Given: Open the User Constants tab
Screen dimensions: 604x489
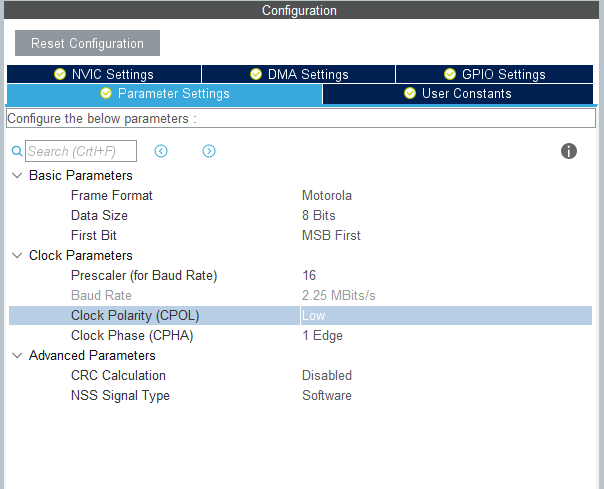Looking at the screenshot, I should click(458, 94).
